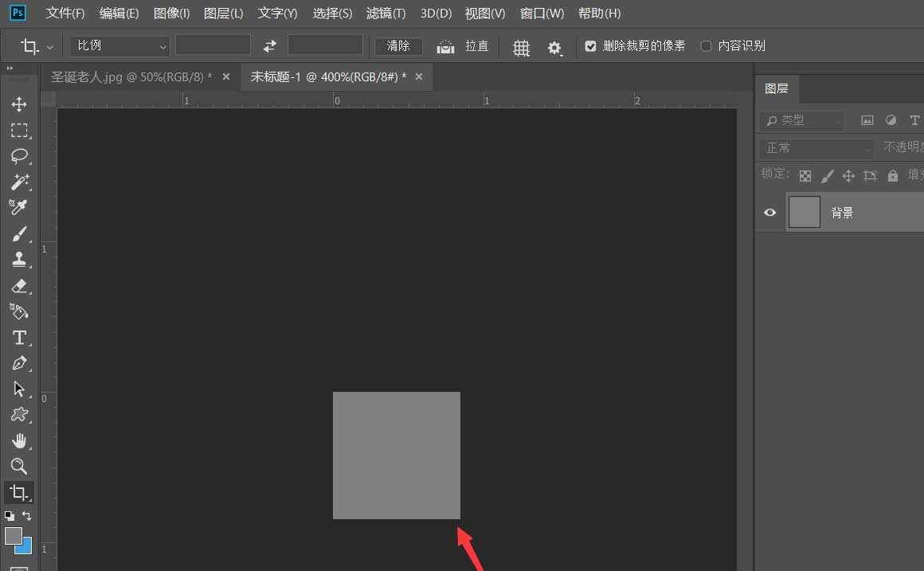
Task: Click the crop width input field
Action: coord(213,45)
